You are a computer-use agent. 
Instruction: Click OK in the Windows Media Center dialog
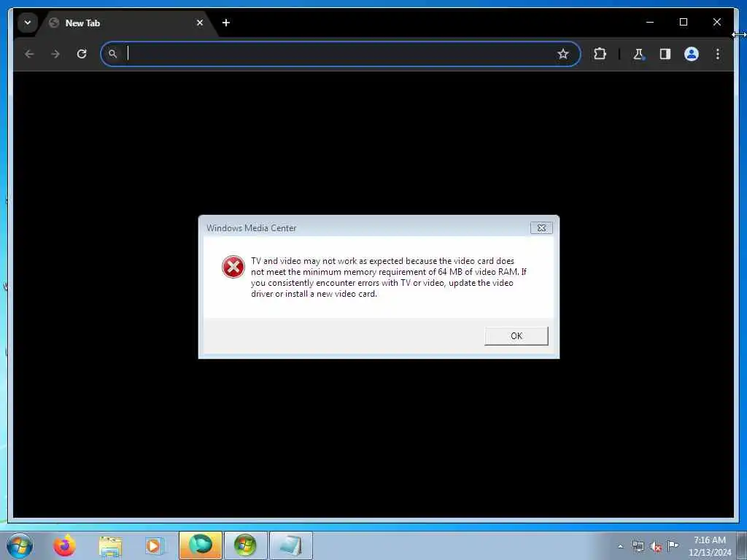(x=516, y=335)
